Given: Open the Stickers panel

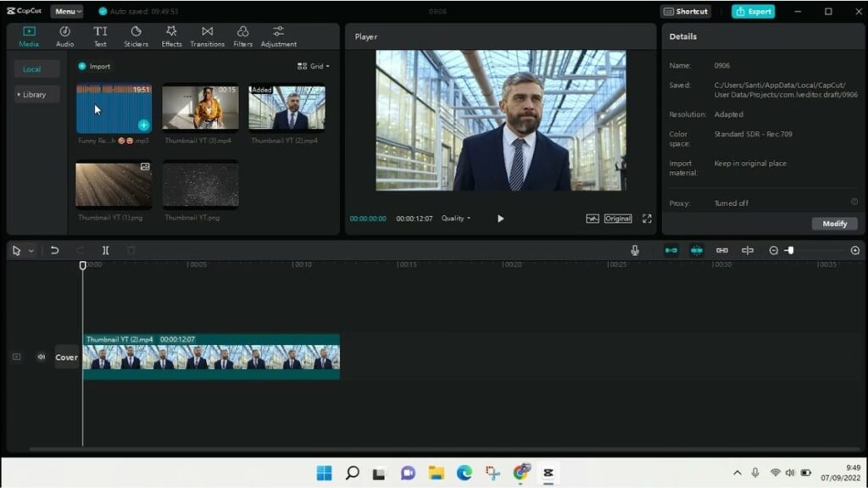Looking at the screenshot, I should [136, 36].
